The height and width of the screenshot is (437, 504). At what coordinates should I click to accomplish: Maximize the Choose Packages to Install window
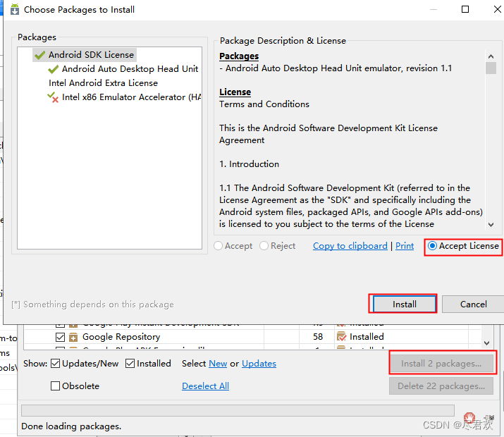(465, 9)
